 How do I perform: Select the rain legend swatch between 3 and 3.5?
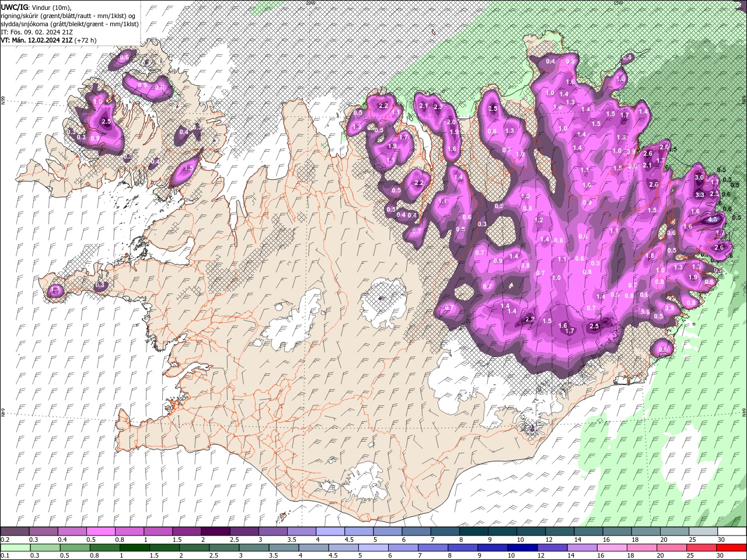[254, 548]
